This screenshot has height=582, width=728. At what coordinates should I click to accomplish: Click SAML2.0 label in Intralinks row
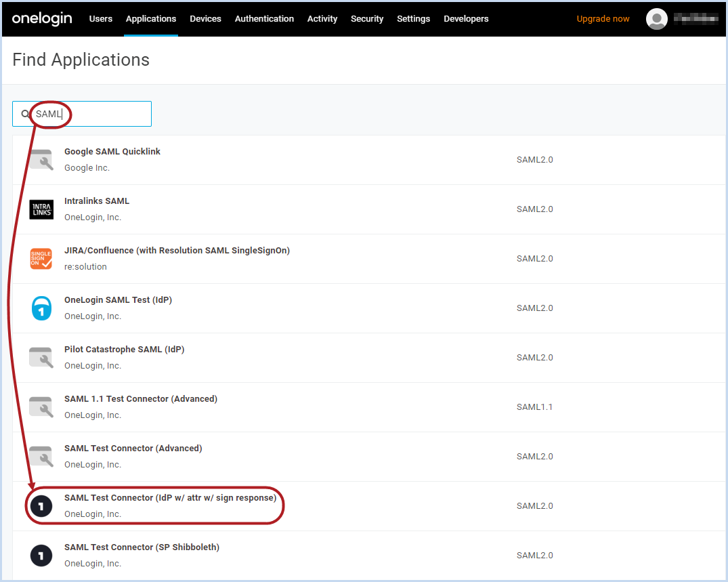coord(534,209)
